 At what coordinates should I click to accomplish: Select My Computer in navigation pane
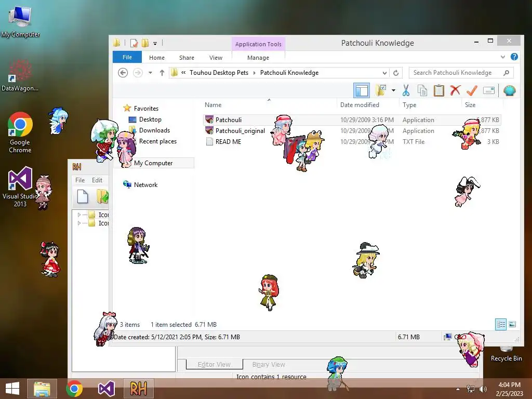(x=153, y=163)
